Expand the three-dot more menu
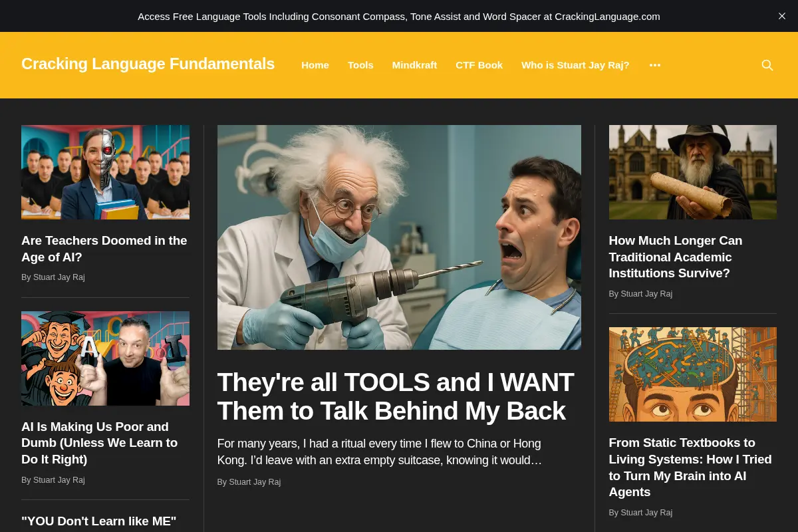Screen dimensions: 798x532 tap(655, 65)
